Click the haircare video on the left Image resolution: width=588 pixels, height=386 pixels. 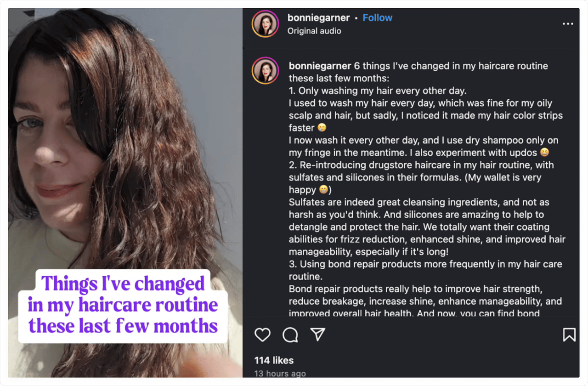(125, 138)
